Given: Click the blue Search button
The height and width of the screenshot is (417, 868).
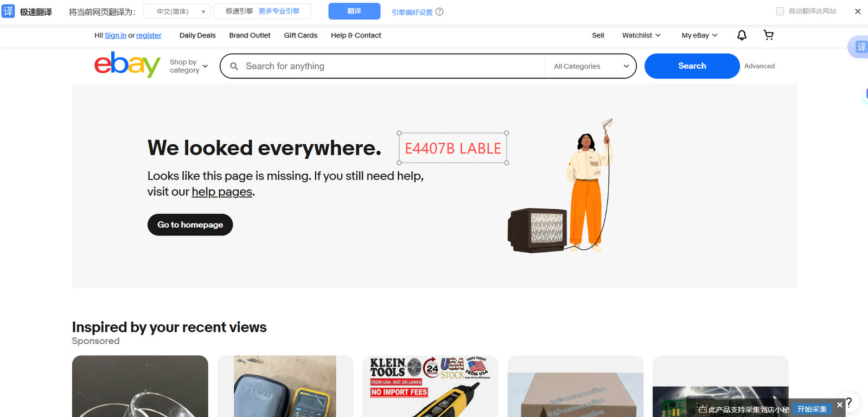Looking at the screenshot, I should pos(692,66).
